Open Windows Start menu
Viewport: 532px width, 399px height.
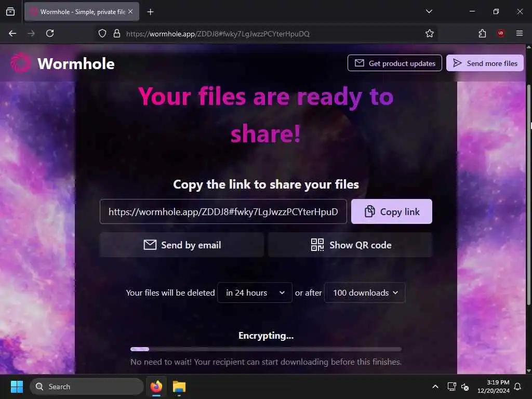[x=17, y=387]
